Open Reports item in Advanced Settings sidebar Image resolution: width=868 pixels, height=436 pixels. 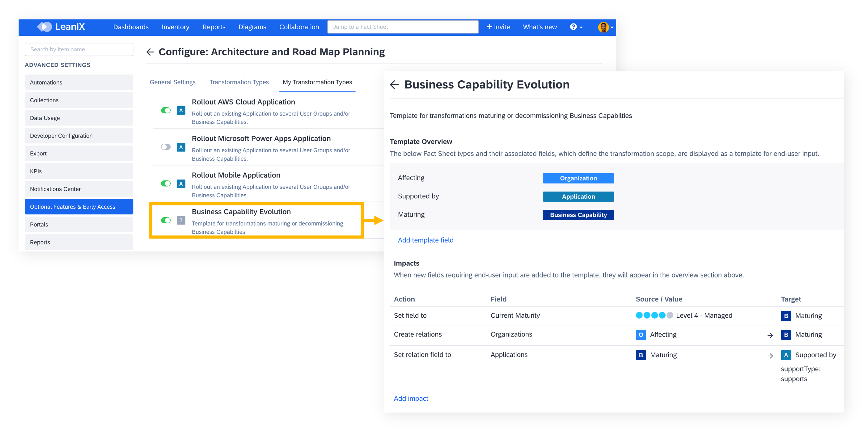click(x=79, y=242)
